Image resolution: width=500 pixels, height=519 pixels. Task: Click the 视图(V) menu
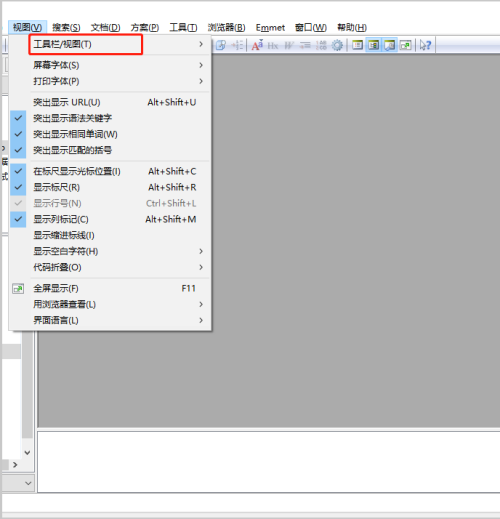pyautogui.click(x=27, y=27)
